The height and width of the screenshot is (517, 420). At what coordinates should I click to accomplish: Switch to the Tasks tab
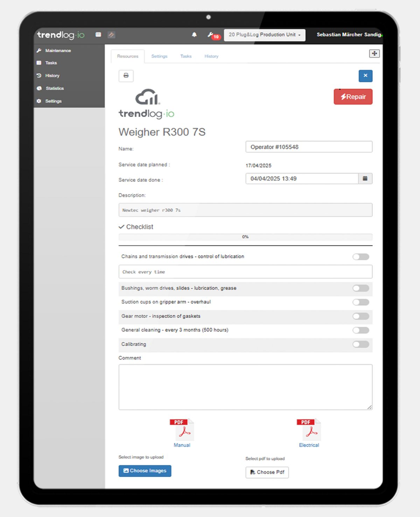tap(186, 56)
